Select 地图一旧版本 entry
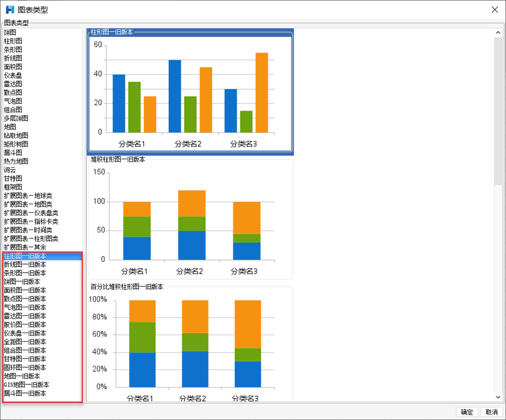 point(22,376)
